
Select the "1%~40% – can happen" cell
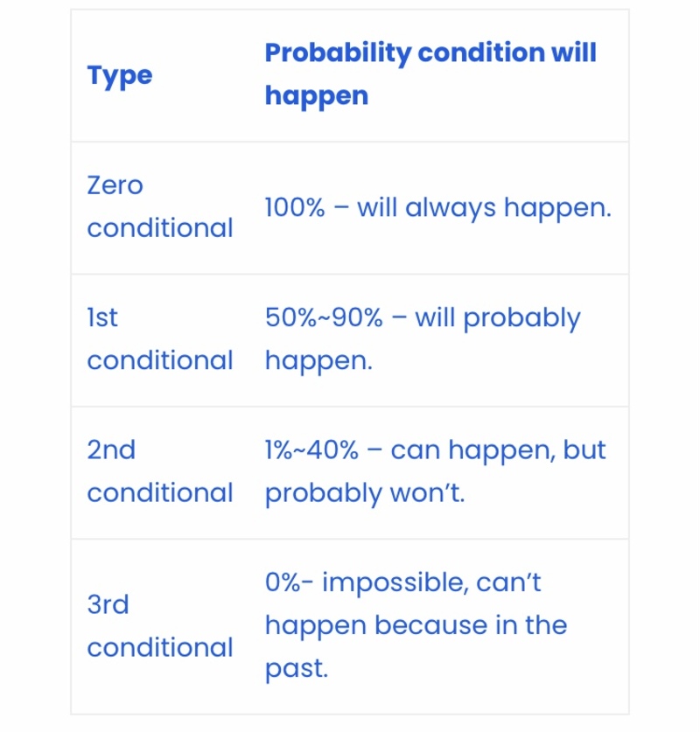[x=435, y=471]
